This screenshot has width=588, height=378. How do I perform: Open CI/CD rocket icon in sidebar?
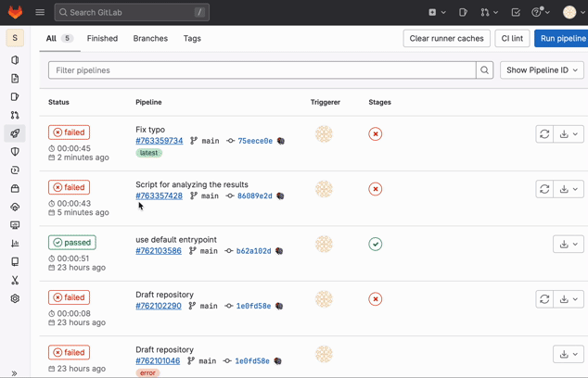click(x=15, y=133)
